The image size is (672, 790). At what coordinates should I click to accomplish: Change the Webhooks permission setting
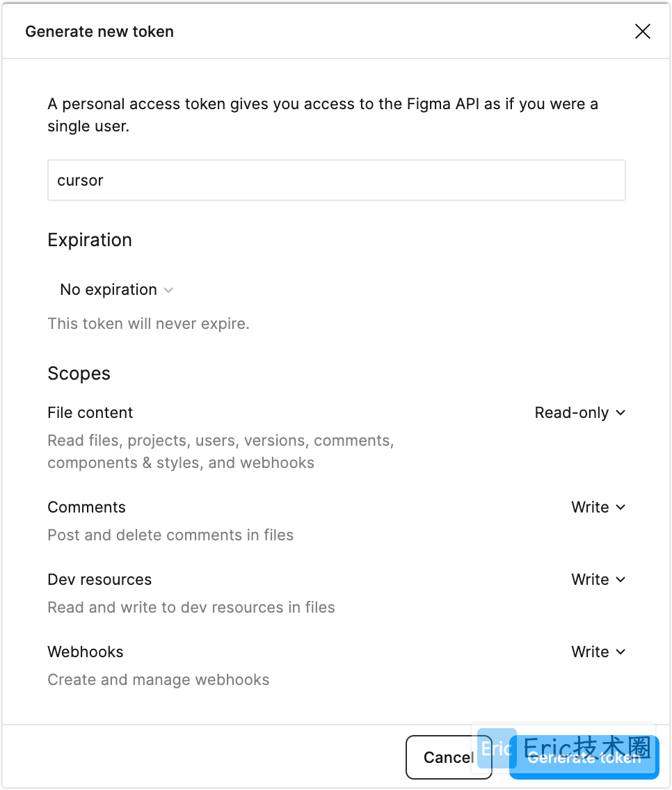(x=597, y=652)
